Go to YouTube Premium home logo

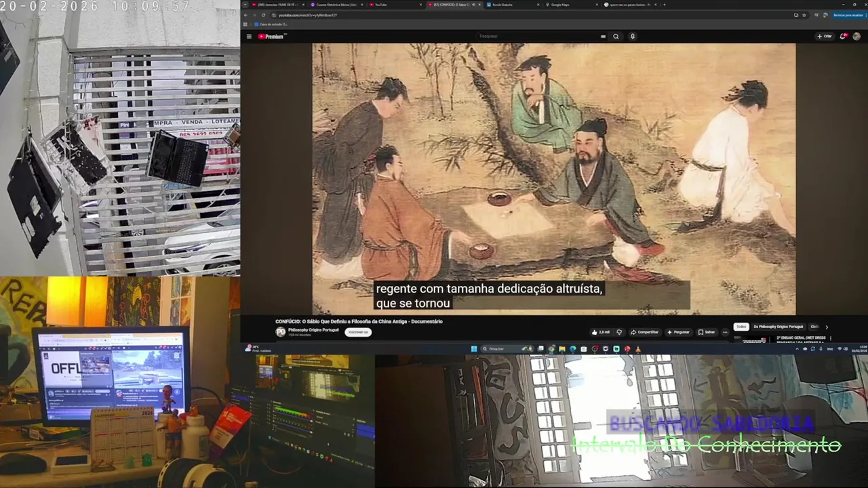click(271, 37)
